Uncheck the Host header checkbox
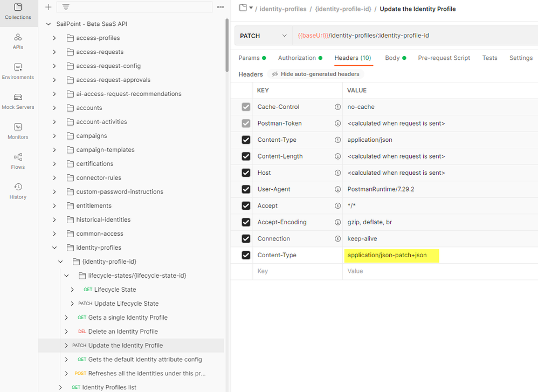 [246, 173]
